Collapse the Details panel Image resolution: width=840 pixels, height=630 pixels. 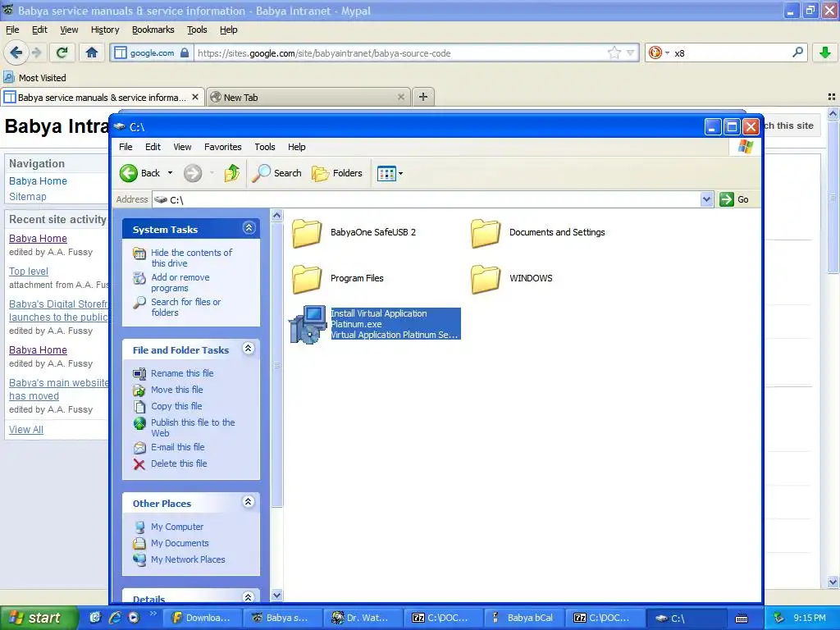[248, 597]
